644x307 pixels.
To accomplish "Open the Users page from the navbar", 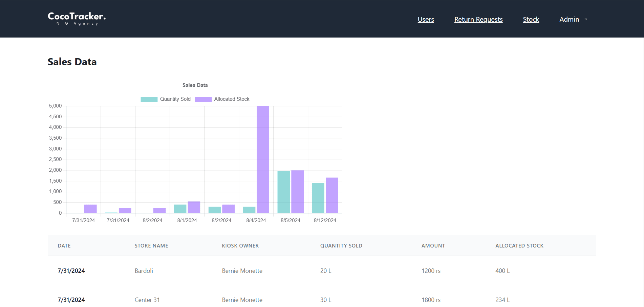I will click(x=426, y=19).
